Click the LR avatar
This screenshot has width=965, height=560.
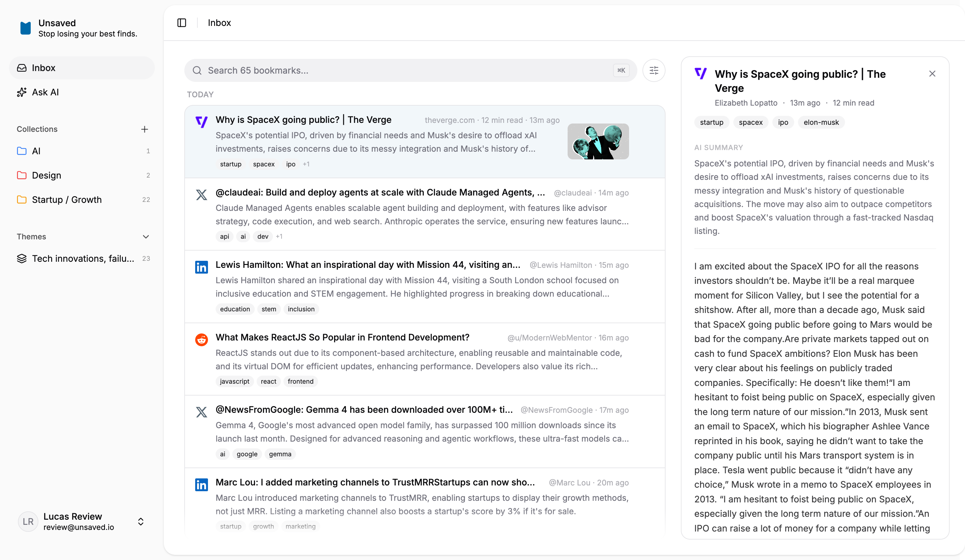tap(28, 521)
